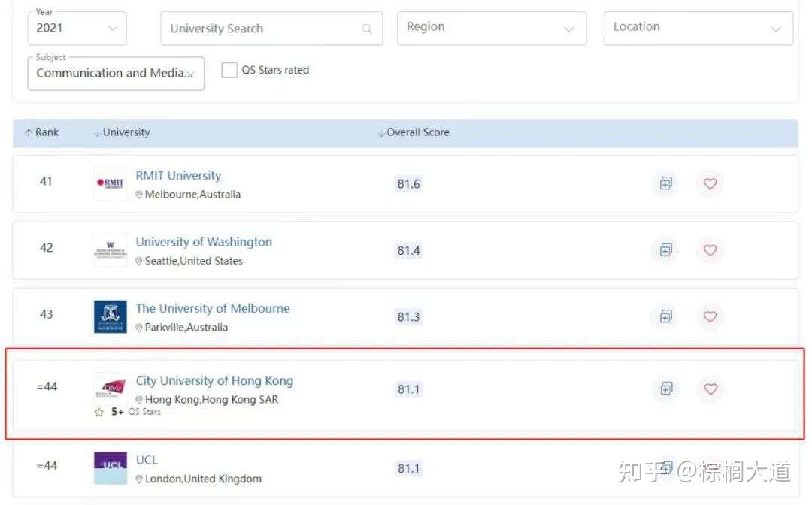Sort by Rank column header
This screenshot has width=812, height=505.
[x=42, y=132]
